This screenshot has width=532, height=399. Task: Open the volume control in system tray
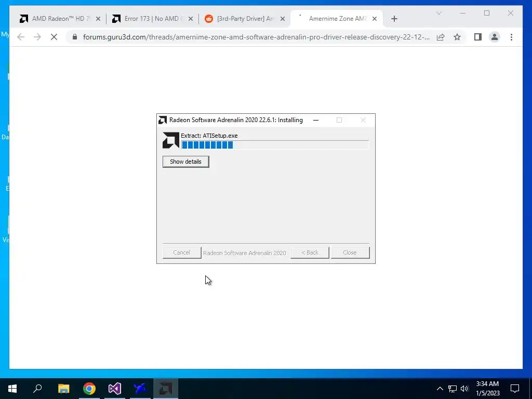click(464, 389)
